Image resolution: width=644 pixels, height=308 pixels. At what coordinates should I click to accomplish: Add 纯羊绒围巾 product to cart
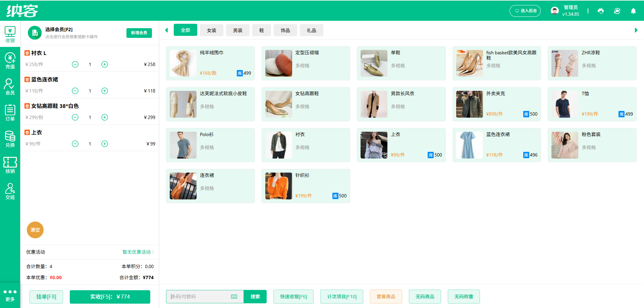click(210, 63)
